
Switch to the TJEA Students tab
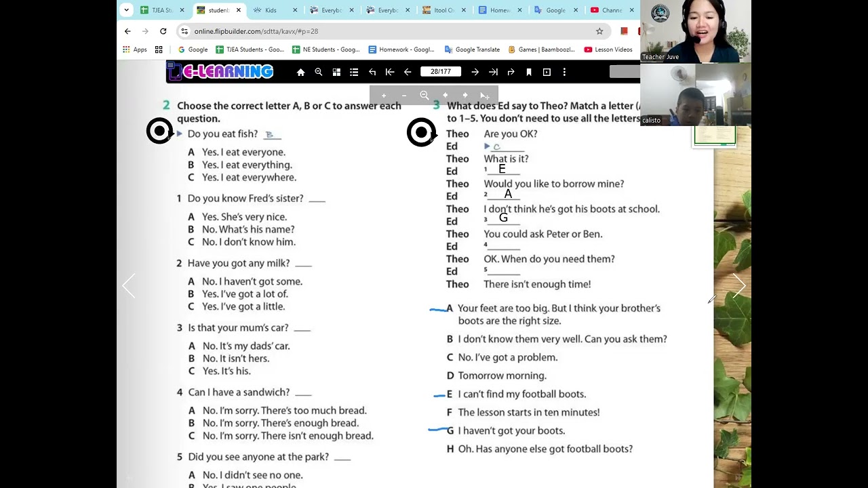[x=161, y=10]
